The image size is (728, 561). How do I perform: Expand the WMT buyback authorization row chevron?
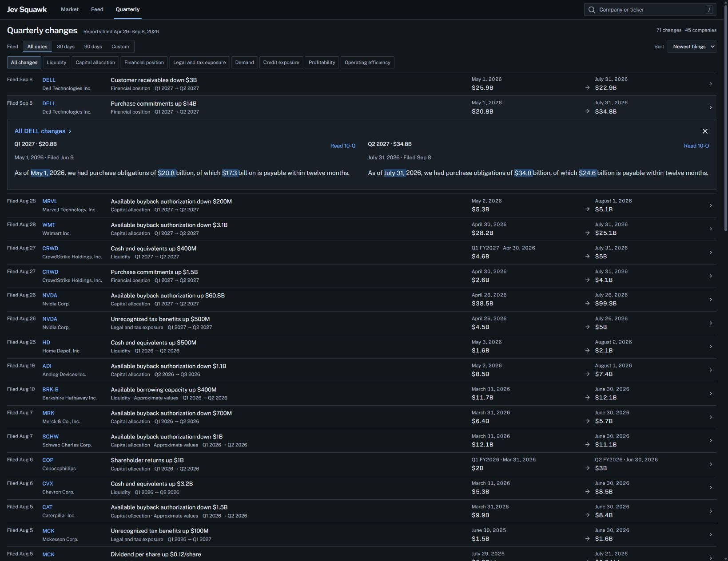711,229
